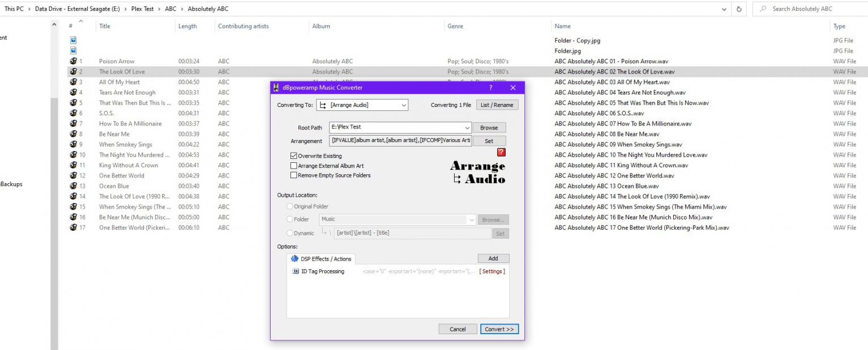The height and width of the screenshot is (350, 868).
Task: Sort files by the Genre column header
Action: pyautogui.click(x=455, y=26)
